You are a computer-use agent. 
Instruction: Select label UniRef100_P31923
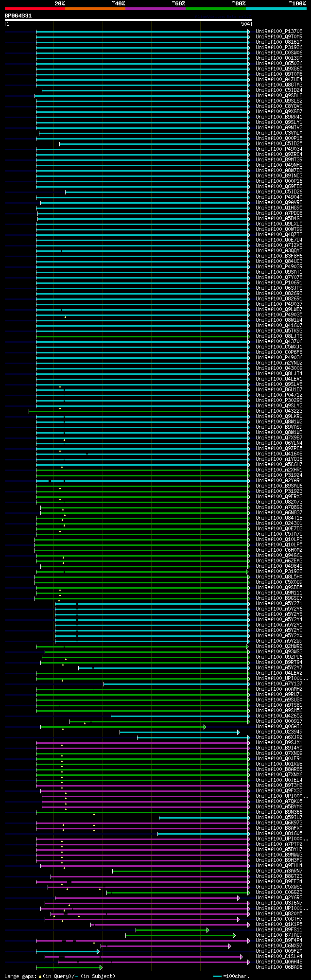(279, 491)
